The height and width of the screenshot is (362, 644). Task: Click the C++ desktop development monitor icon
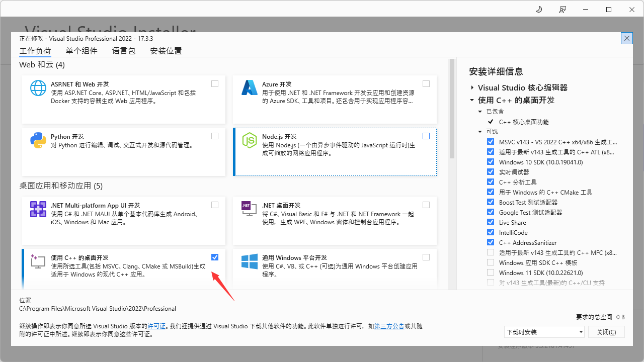(x=38, y=261)
